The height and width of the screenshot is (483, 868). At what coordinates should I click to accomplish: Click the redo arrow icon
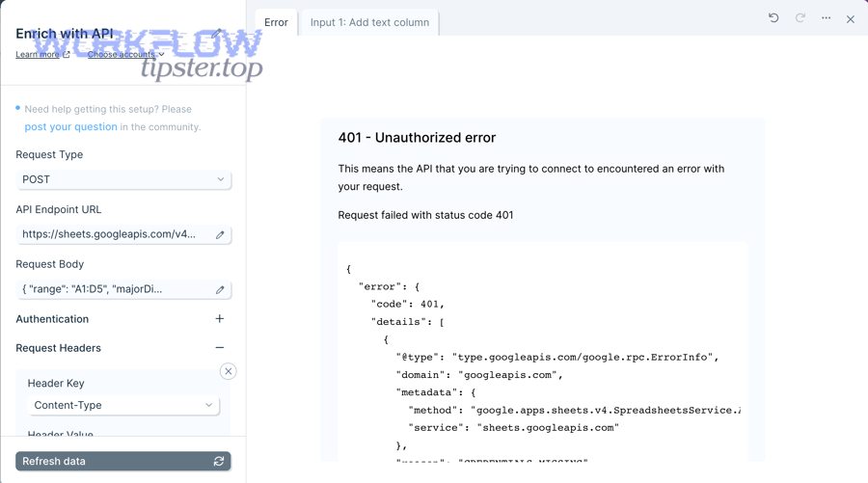click(x=800, y=18)
